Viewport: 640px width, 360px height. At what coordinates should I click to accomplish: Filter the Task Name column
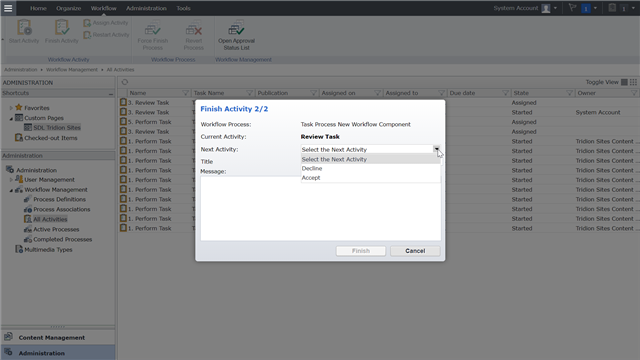(x=249, y=93)
